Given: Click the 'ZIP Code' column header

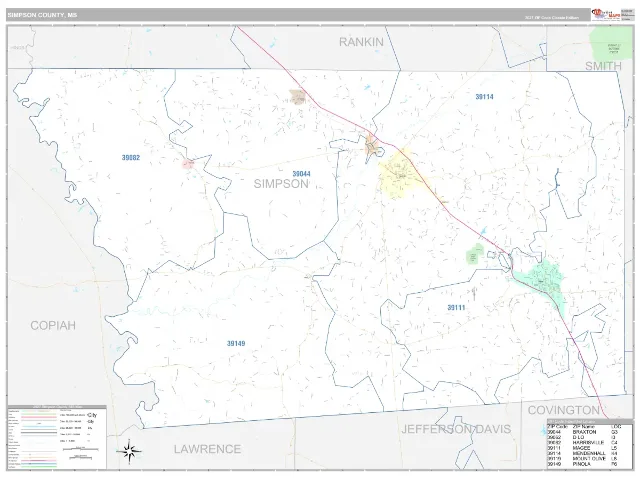Looking at the screenshot, I should 558,427.
